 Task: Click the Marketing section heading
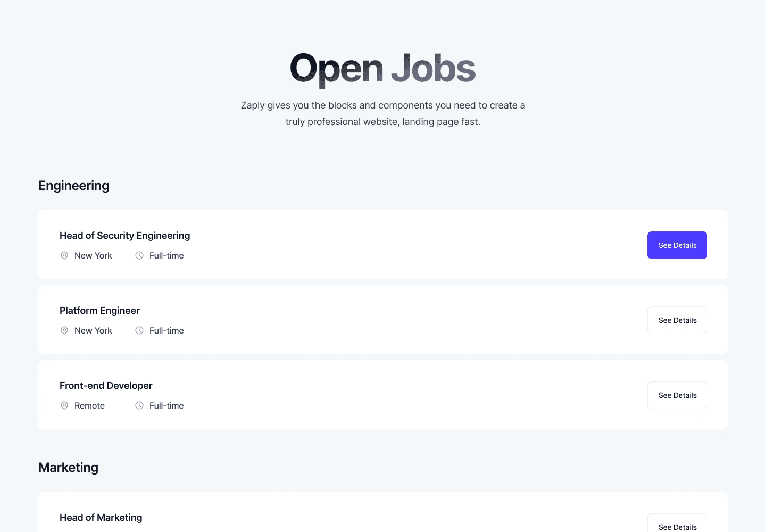click(x=68, y=468)
